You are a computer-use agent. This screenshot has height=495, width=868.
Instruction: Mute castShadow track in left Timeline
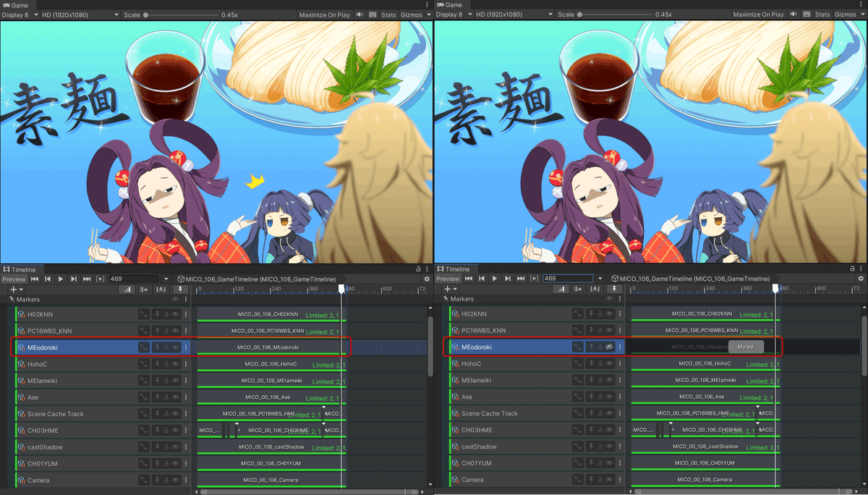(175, 447)
